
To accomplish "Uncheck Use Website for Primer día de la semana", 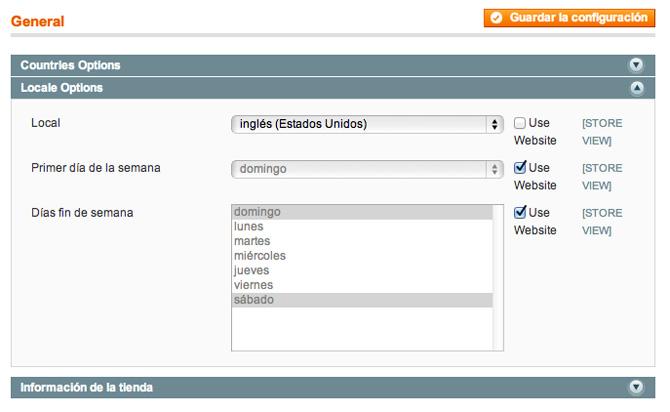I will coord(520,168).
